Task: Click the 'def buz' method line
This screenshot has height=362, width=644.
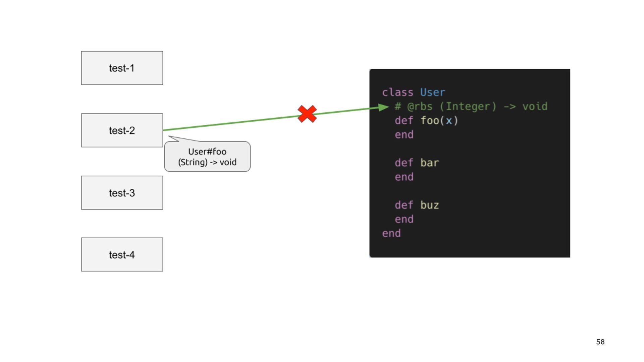Action: (x=417, y=205)
